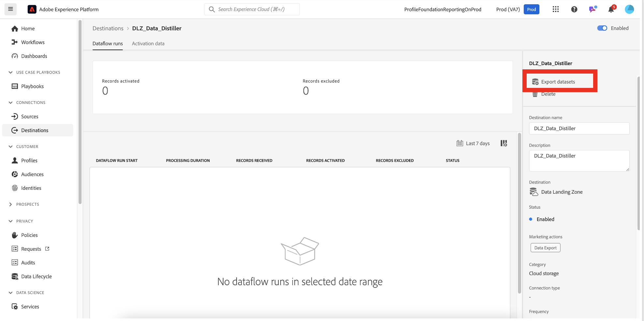The height and width of the screenshot is (321, 644).
Task: Click the help question mark icon
Action: tap(574, 9)
